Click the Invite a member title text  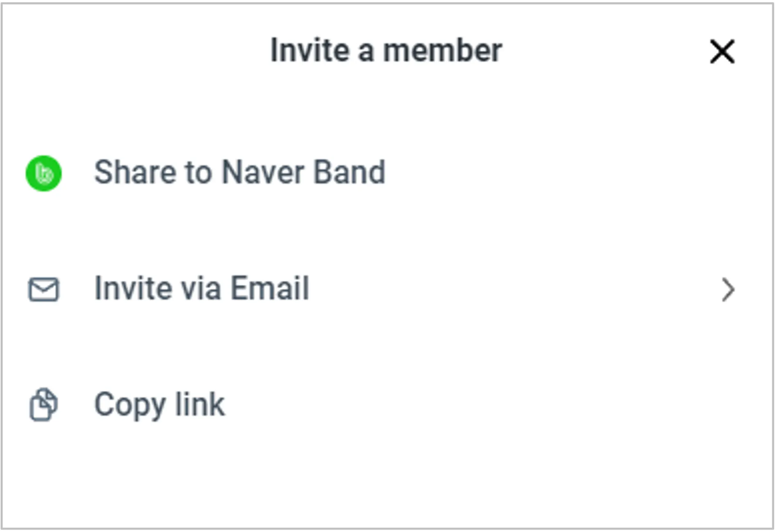point(386,51)
